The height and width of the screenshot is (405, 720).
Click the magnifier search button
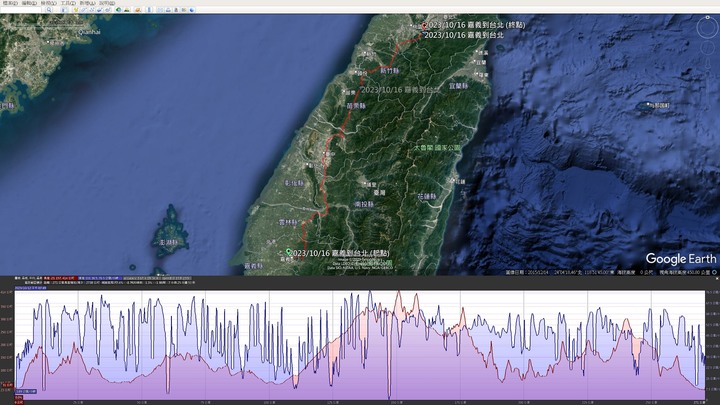coord(49,10)
